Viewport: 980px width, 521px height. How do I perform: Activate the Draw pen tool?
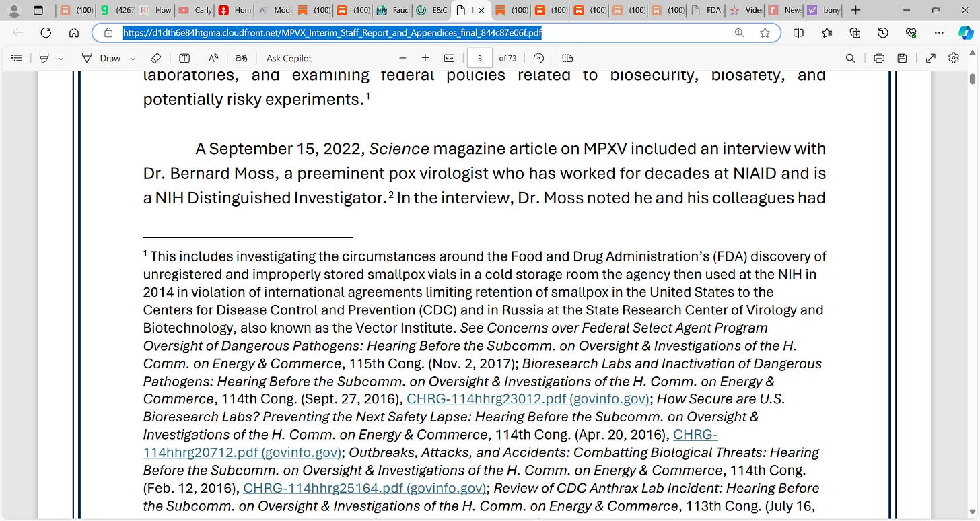coord(101,58)
